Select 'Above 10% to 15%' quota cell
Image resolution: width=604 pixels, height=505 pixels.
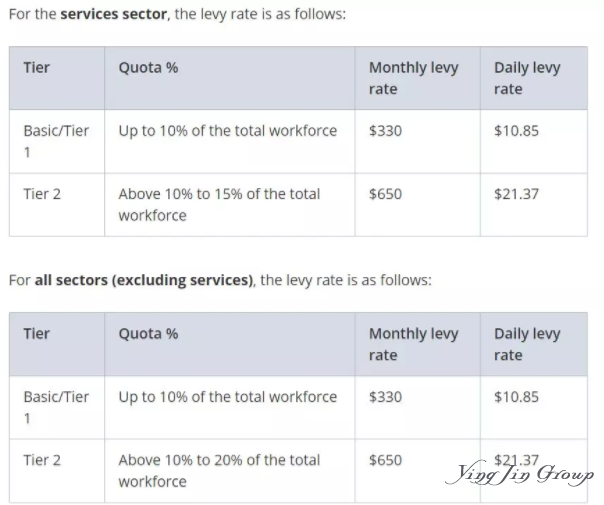tap(230, 205)
